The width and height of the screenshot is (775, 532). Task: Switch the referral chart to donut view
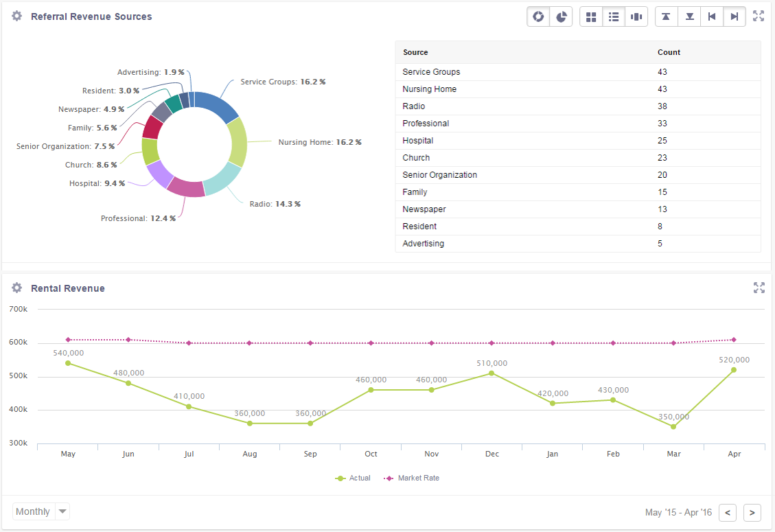[x=538, y=16]
